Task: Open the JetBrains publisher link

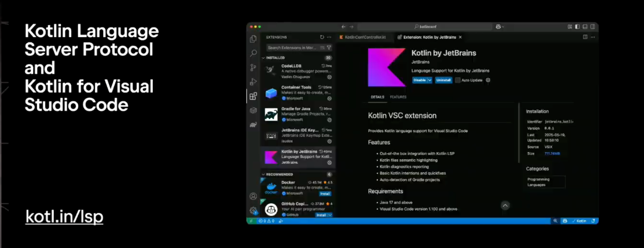Action: [x=420, y=62]
